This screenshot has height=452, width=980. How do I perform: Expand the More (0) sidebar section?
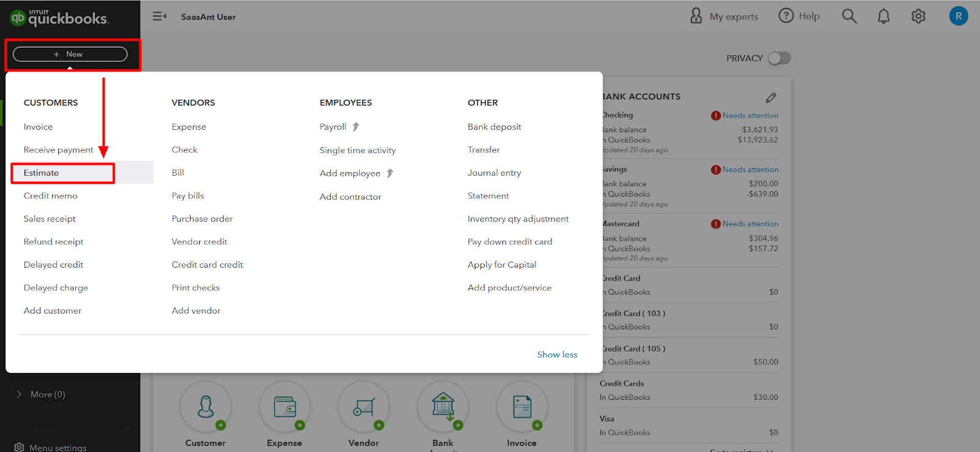(42, 394)
